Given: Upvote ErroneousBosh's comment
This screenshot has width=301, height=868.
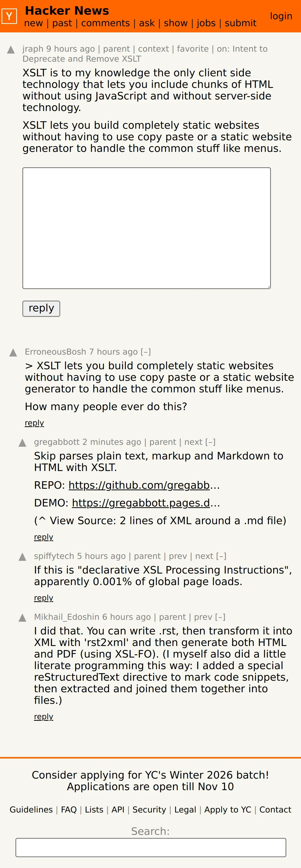Looking at the screenshot, I should coord(13,353).
